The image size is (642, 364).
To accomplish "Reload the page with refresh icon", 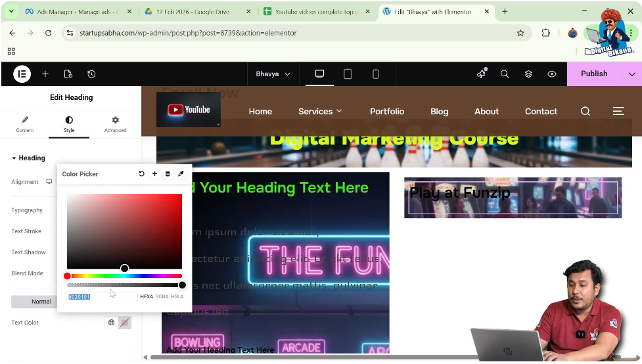I will point(49,33).
